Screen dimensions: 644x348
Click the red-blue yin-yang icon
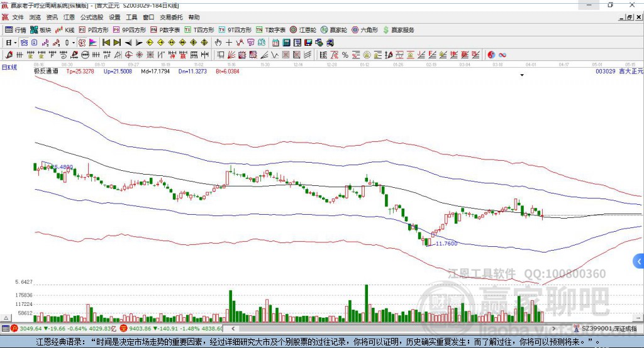coord(491,55)
